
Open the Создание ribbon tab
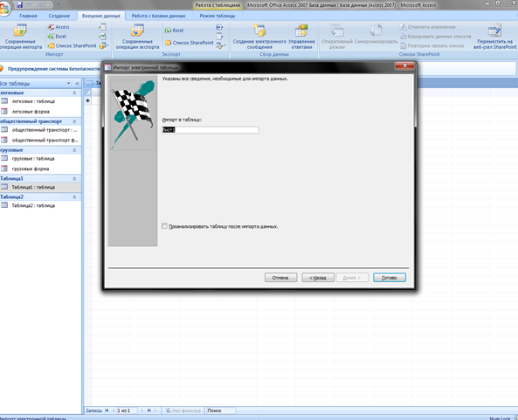click(x=59, y=16)
